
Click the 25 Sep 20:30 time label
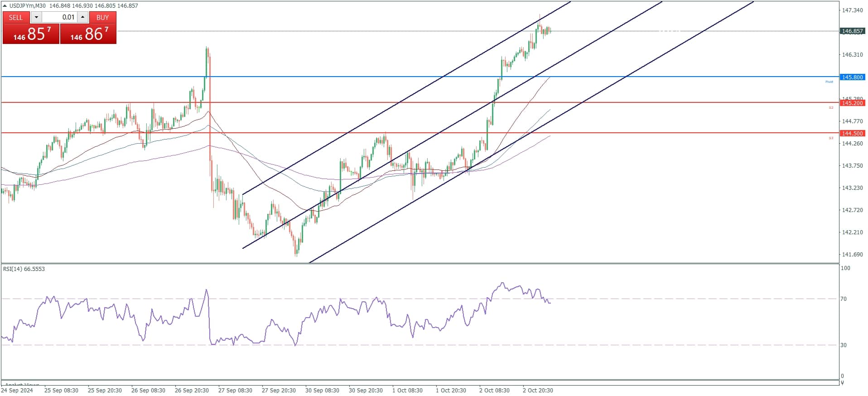pyautogui.click(x=105, y=391)
